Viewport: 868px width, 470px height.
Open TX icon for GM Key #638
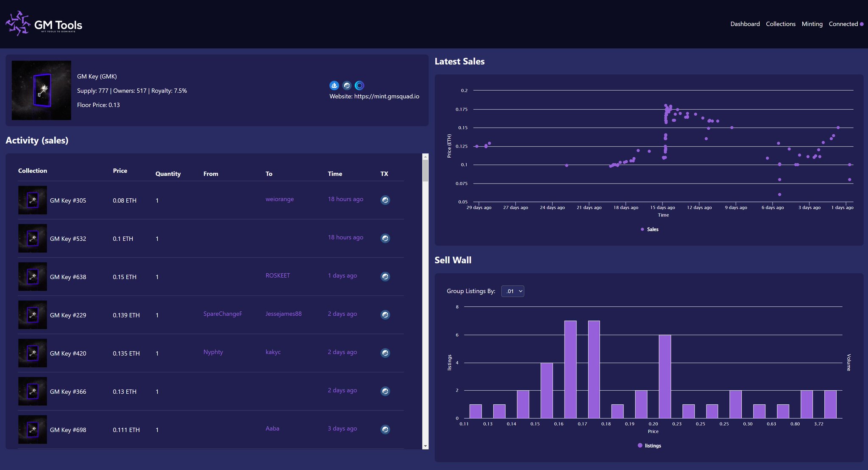[x=385, y=276]
